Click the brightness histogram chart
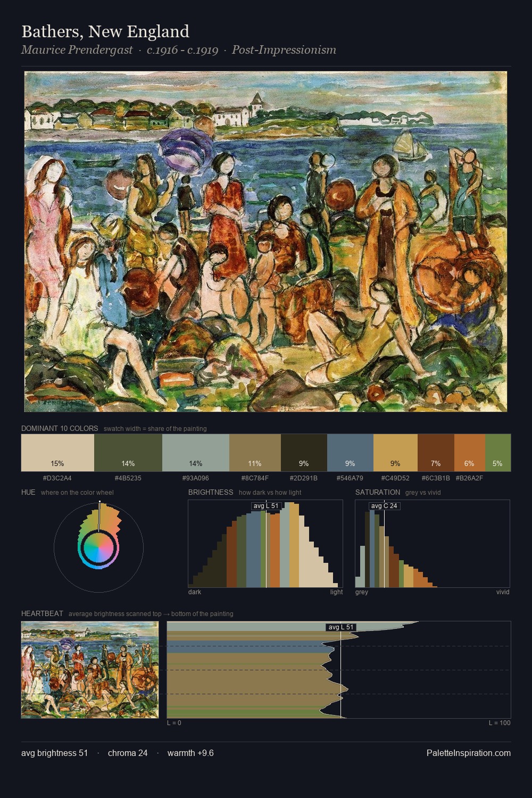Image resolution: width=532 pixels, height=798 pixels. (265, 544)
